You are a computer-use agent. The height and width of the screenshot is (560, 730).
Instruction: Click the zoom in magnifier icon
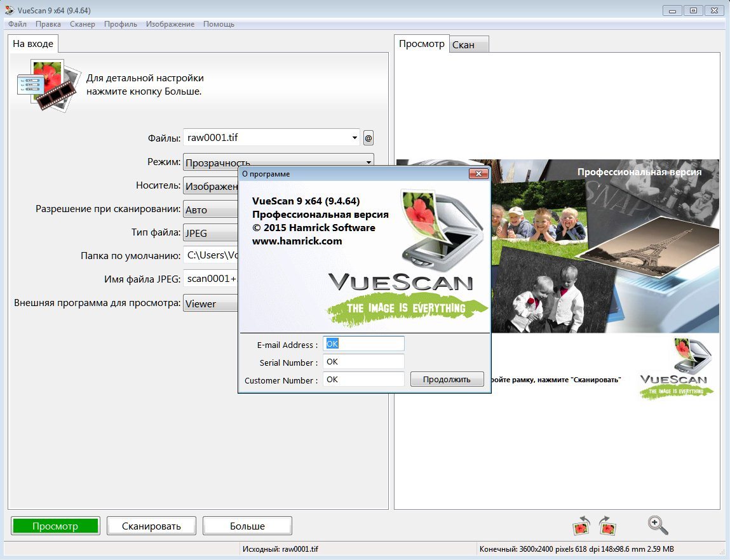coord(658,525)
